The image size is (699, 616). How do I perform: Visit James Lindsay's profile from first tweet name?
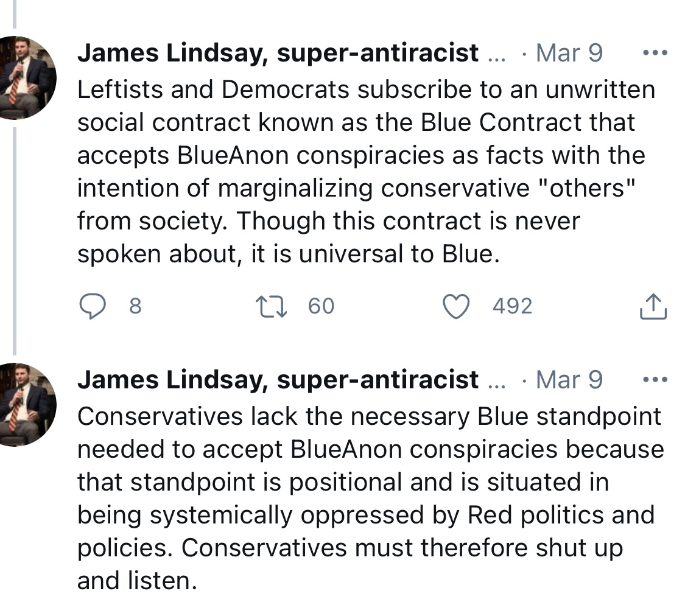click(x=278, y=54)
